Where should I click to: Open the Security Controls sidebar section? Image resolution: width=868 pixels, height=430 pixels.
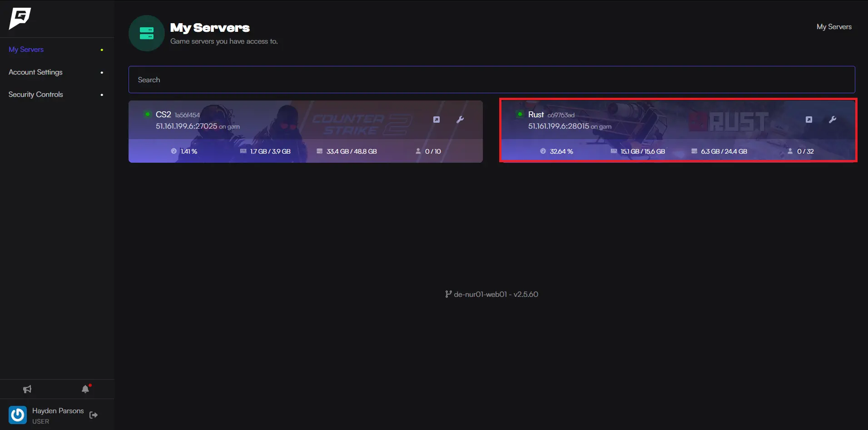[x=36, y=94]
